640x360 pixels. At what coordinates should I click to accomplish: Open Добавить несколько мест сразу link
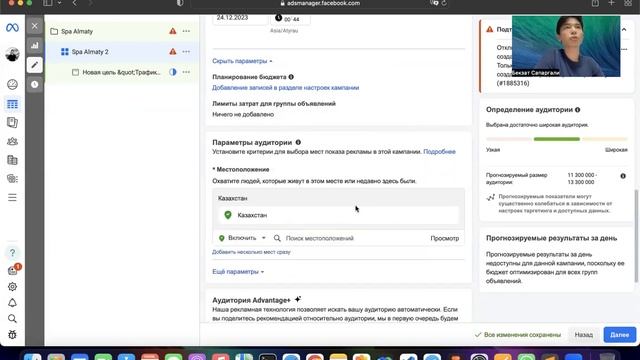tap(251, 252)
